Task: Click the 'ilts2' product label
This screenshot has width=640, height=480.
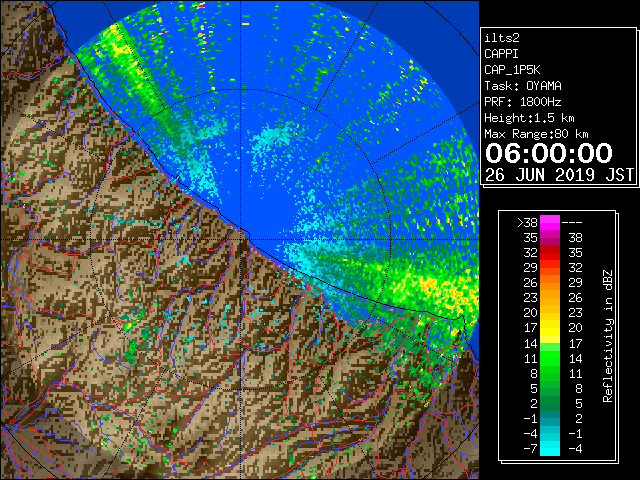Action: pos(502,38)
